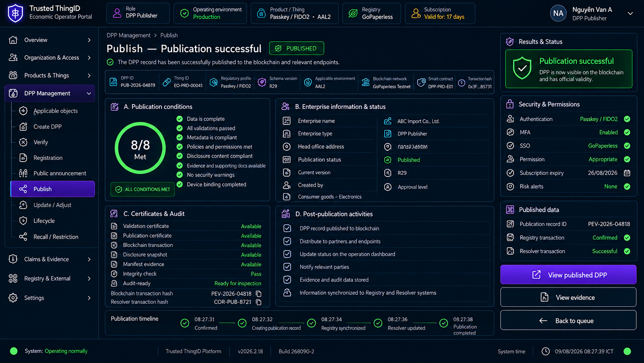644x363 pixels.
Task: Open the user account dropdown arrow
Action: [x=630, y=14]
